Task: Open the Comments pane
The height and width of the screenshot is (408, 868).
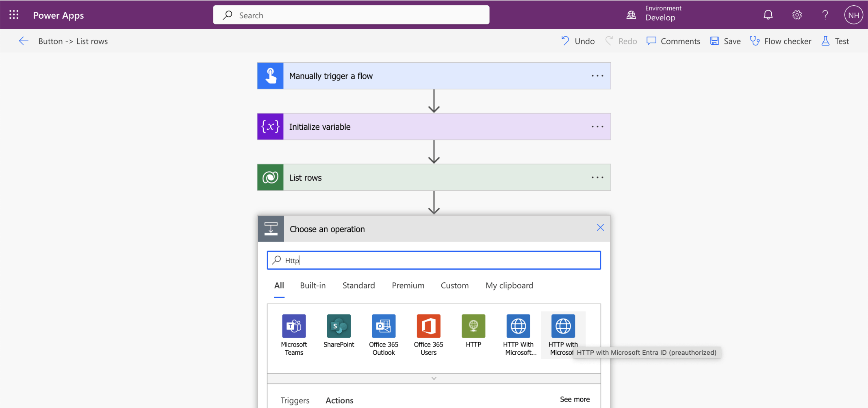Action: pos(673,41)
